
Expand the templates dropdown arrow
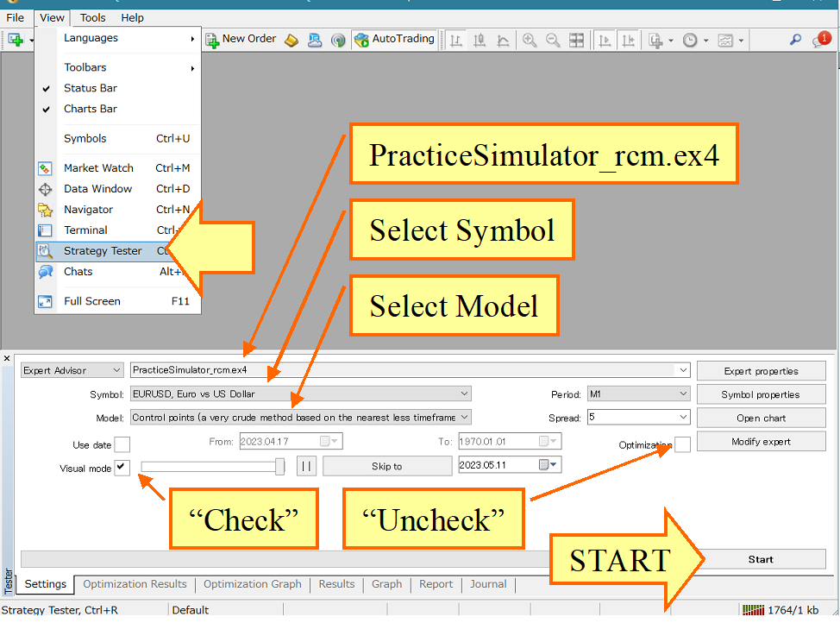742,41
